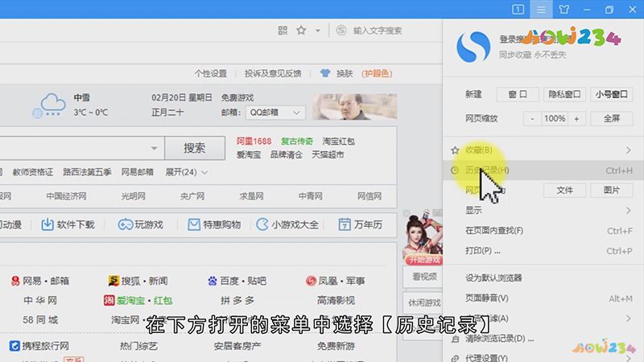Image resolution: width=644 pixels, height=362 pixels.
Task: Select 历史记录(H) in the menu
Action: coord(543,170)
